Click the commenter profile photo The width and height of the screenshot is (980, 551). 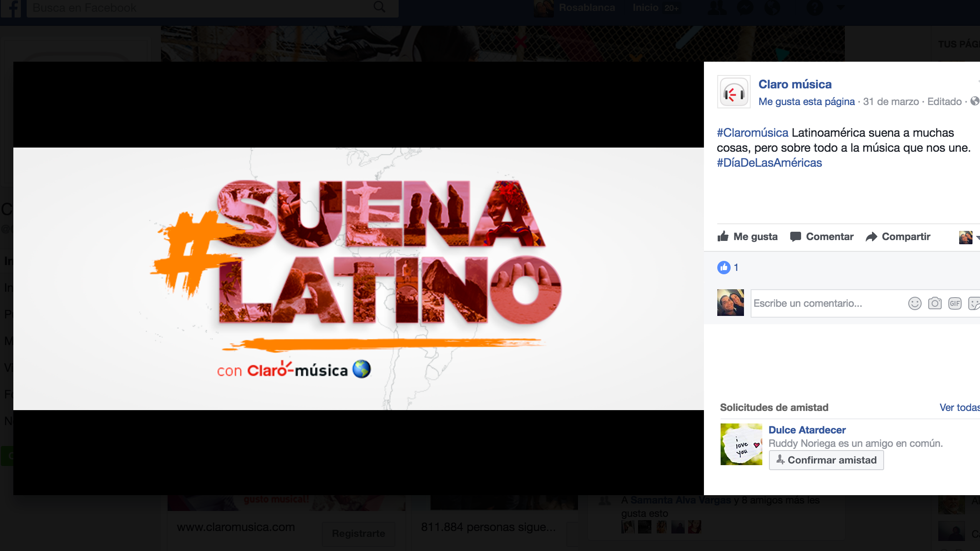click(731, 303)
